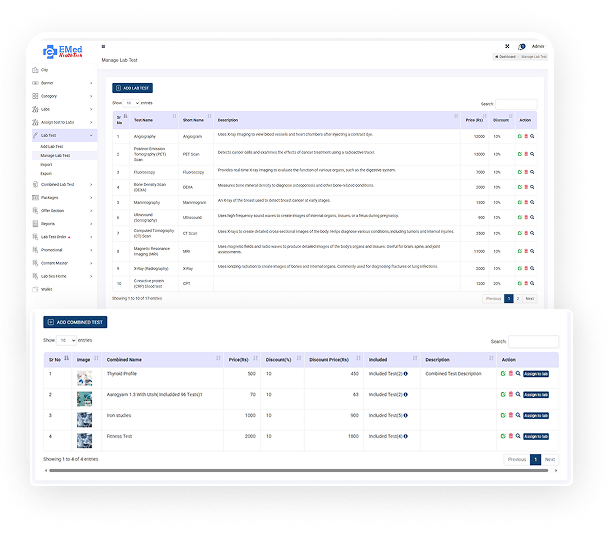Click edit icon for Fitness Test row
Screen dimensions: 616x534
point(503,435)
